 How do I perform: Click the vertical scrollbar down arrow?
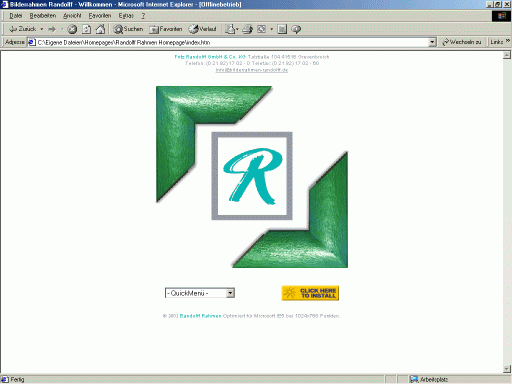pos(507,369)
